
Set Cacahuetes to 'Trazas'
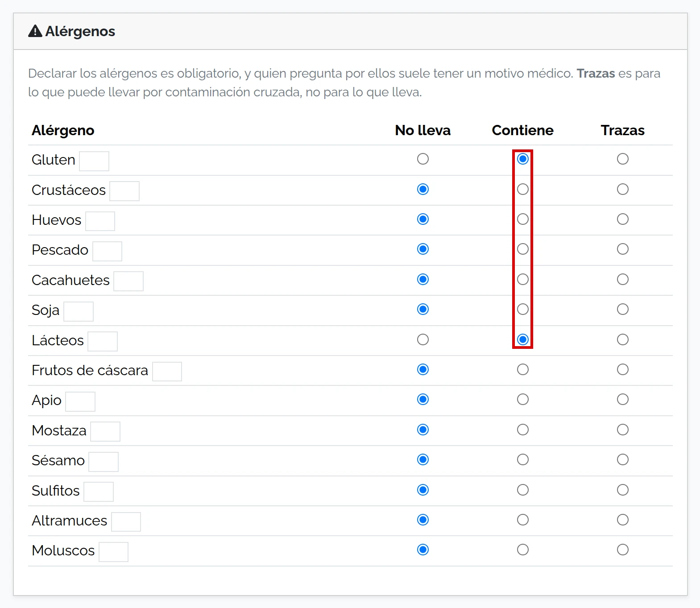[623, 280]
